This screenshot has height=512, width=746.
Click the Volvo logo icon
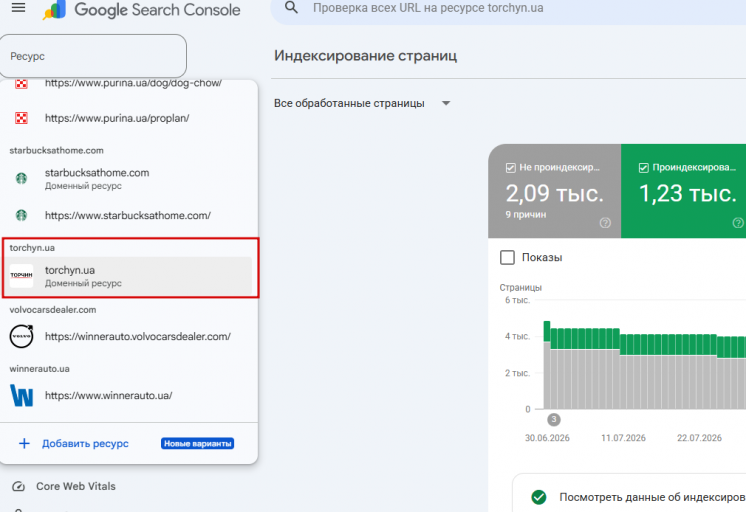click(x=21, y=336)
